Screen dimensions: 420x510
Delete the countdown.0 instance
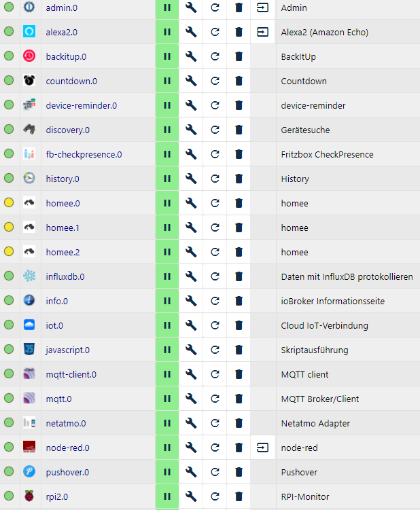click(x=239, y=81)
